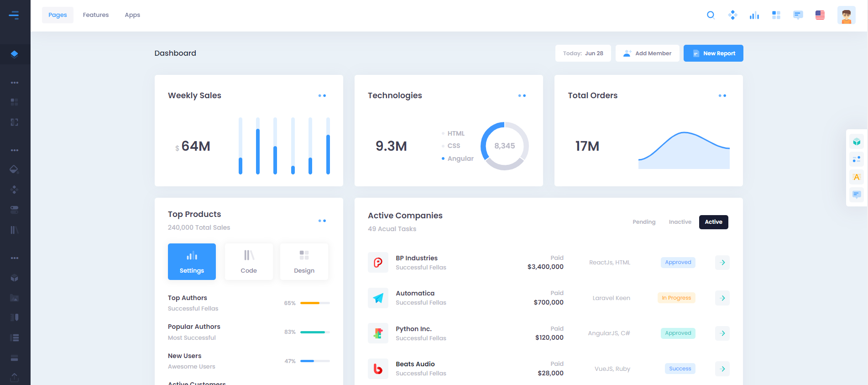Open the Features menu

[96, 15]
